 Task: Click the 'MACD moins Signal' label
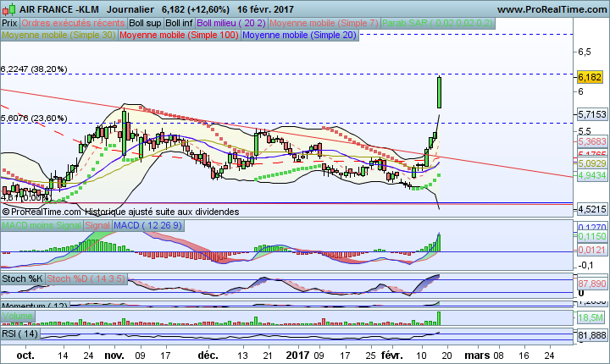click(42, 225)
